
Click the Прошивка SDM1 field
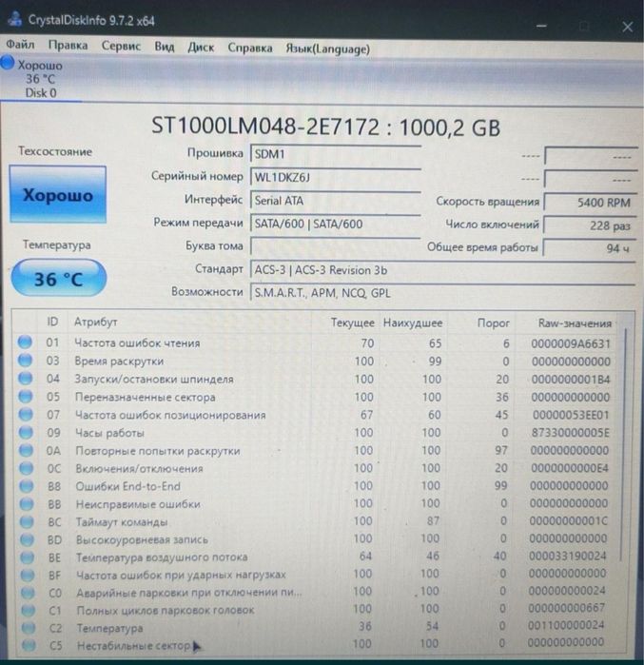click(x=336, y=154)
